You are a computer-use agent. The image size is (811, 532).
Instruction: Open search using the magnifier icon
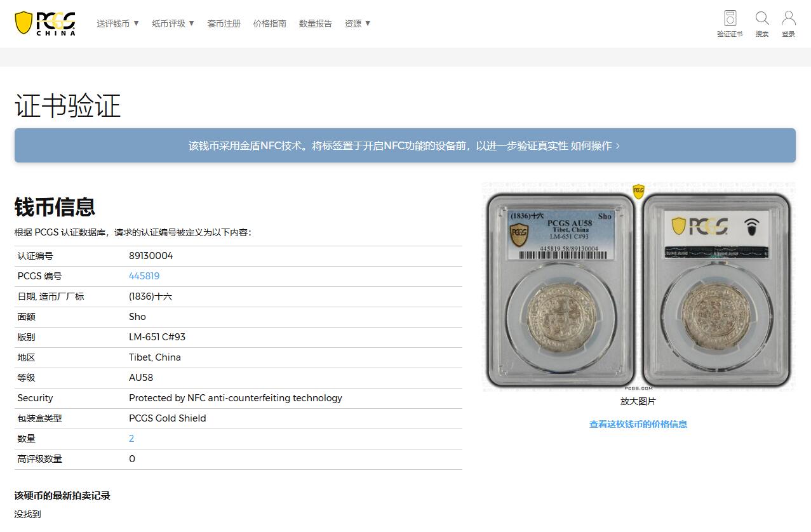tap(761, 18)
